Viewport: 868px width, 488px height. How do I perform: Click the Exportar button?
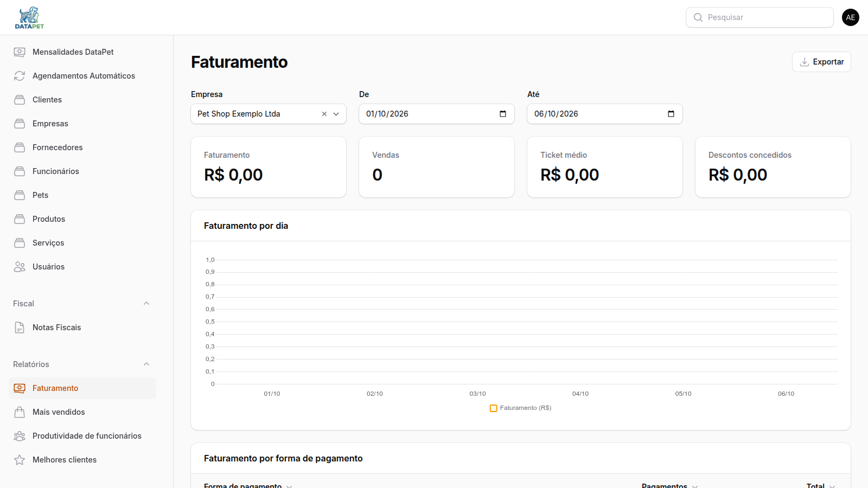pos(821,62)
